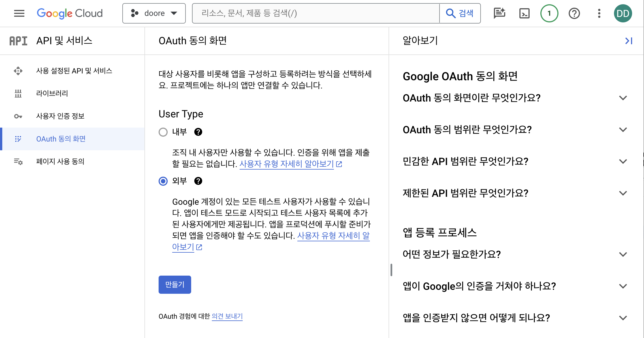The image size is (644, 338).
Task: Click the Gemini chat assistant icon
Action: pos(499,13)
